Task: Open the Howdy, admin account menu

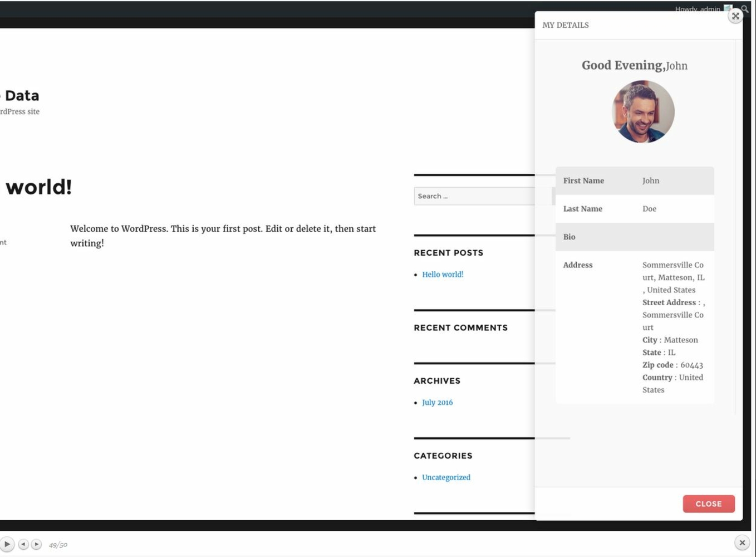Action: (697, 8)
